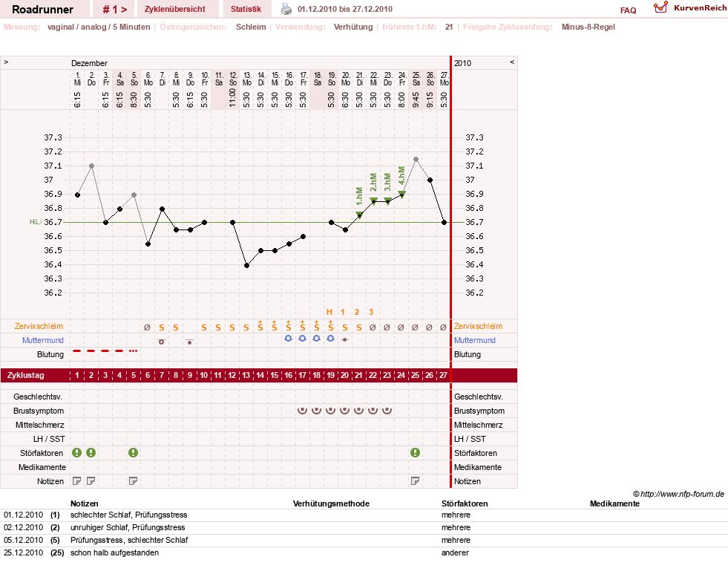
Task: Click the date range '01.12.2010 bis 27.12.2010'
Action: click(345, 9)
